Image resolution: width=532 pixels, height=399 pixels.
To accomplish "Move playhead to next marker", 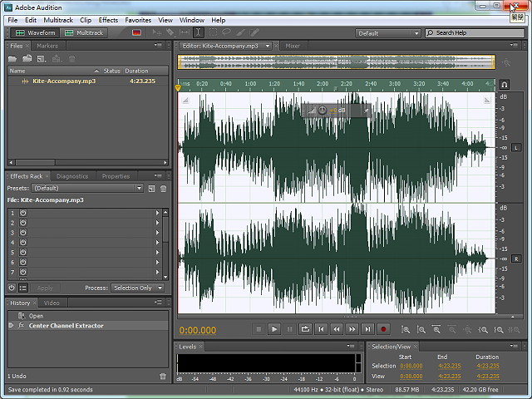I will 367,329.
